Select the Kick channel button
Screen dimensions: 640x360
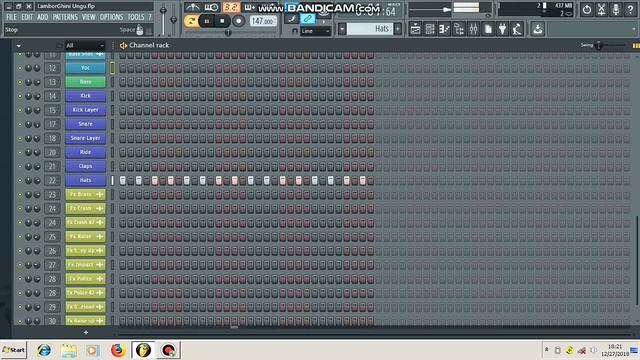click(85, 96)
